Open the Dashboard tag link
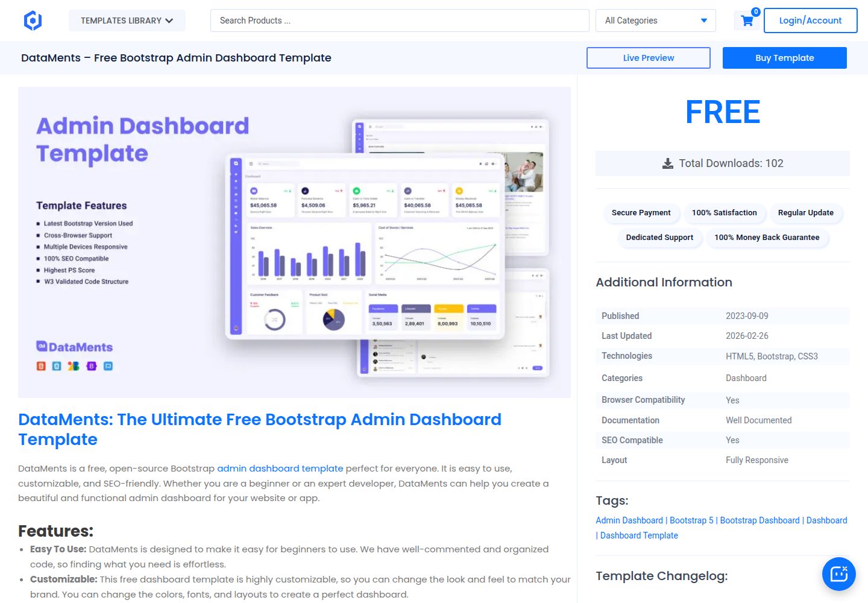The height and width of the screenshot is (603, 868). 827,520
